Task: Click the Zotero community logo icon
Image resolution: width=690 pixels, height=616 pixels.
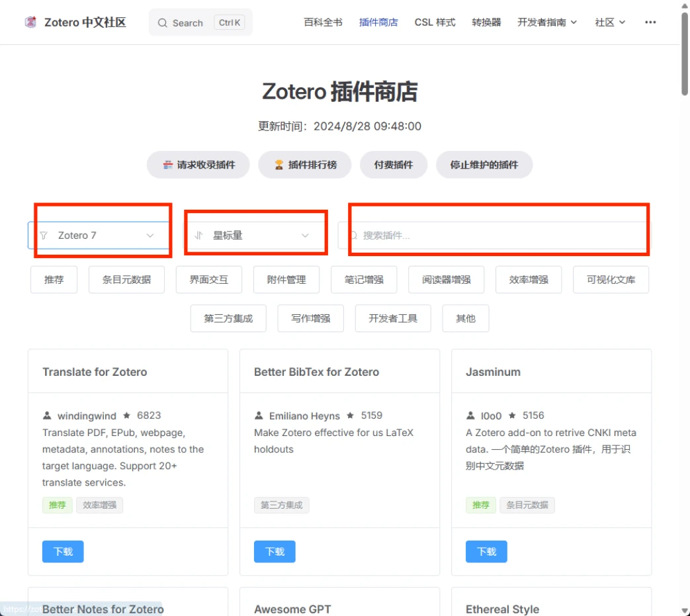Action: pos(30,22)
